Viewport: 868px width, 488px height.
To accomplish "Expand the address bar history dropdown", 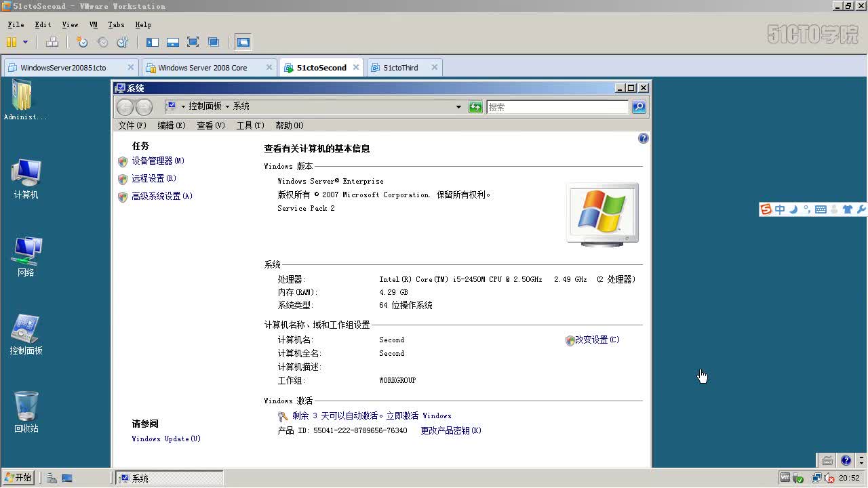I will [458, 107].
